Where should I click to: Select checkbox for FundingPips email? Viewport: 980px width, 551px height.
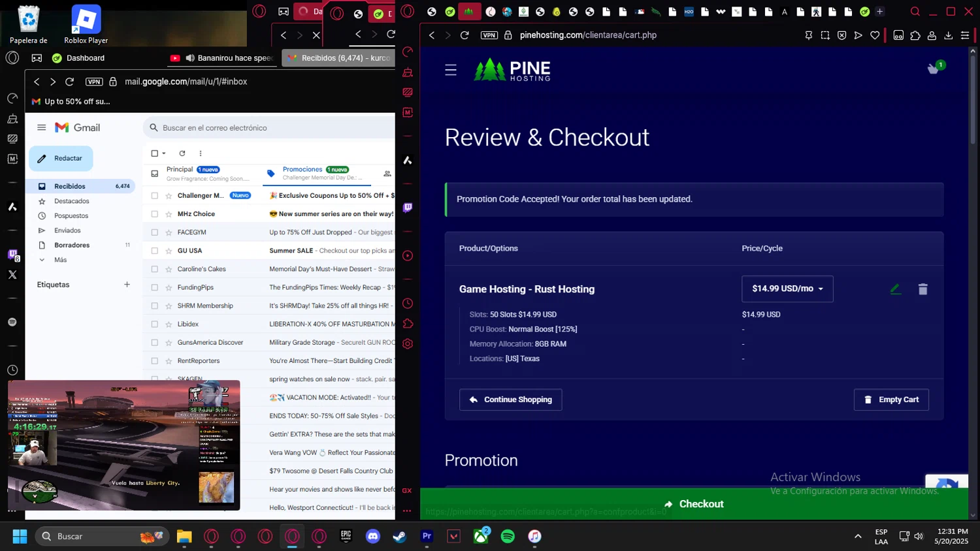155,287
